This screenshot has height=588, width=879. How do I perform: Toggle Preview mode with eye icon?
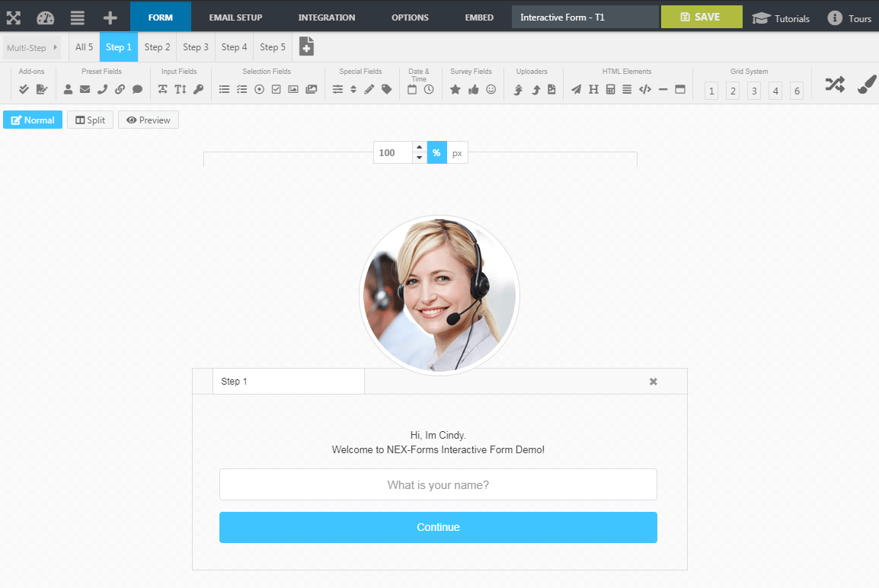pyautogui.click(x=149, y=120)
